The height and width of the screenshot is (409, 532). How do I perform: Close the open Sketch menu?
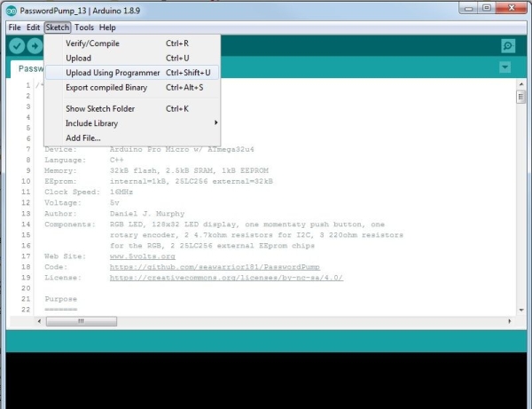(x=58, y=28)
